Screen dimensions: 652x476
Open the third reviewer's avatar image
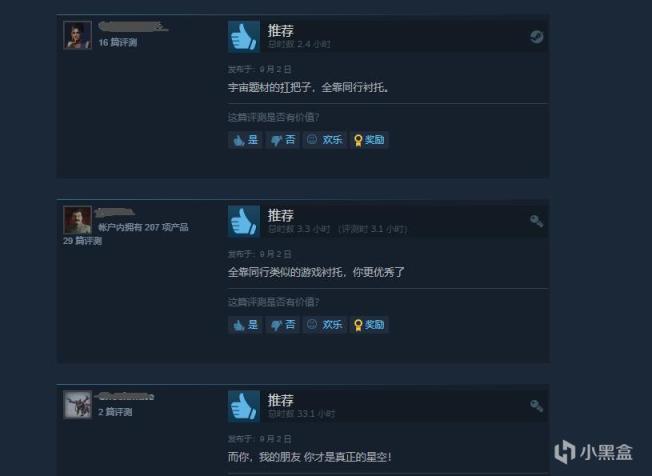(x=77, y=404)
